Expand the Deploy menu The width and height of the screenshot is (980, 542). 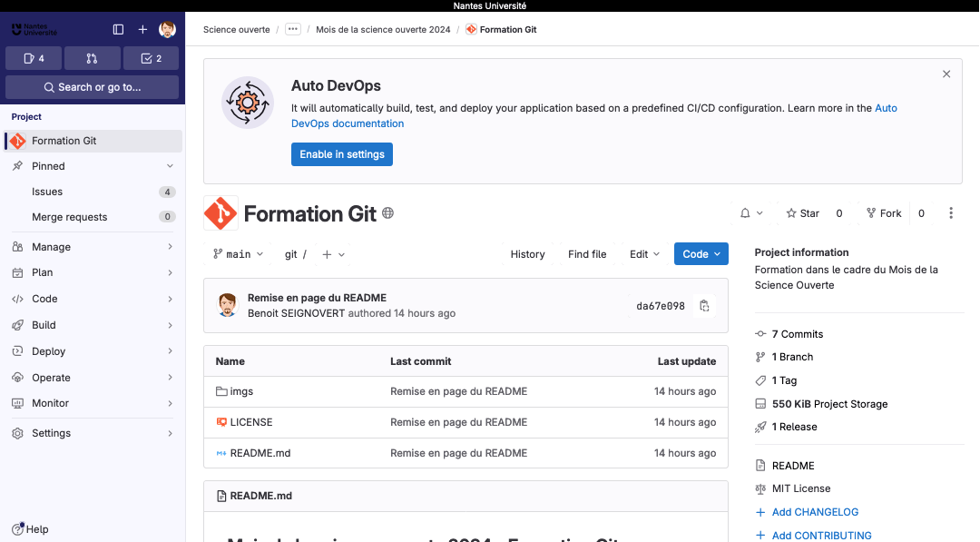click(x=93, y=351)
